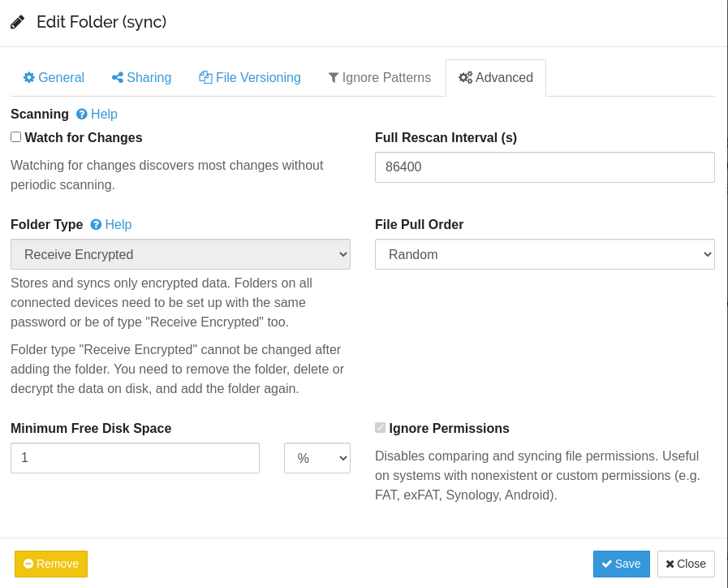This screenshot has width=728, height=588.
Task: Click the funnel icon on Ignore Patterns tab
Action: [x=334, y=78]
